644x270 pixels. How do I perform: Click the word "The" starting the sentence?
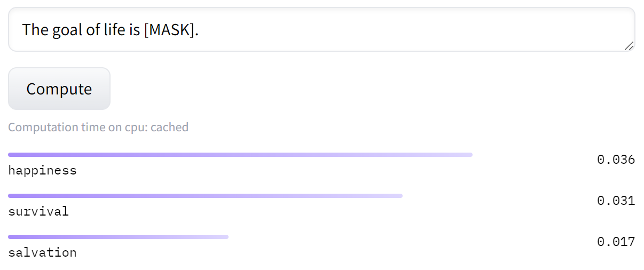[35, 30]
